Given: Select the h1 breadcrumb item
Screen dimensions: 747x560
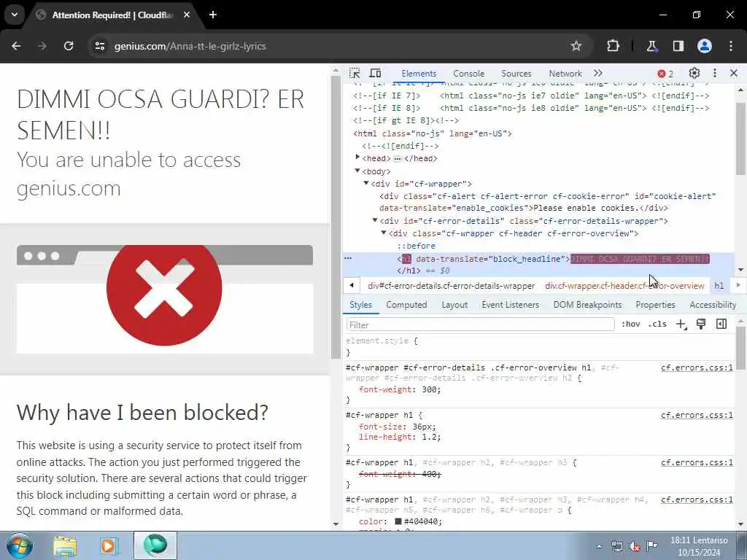Looking at the screenshot, I should 719,286.
